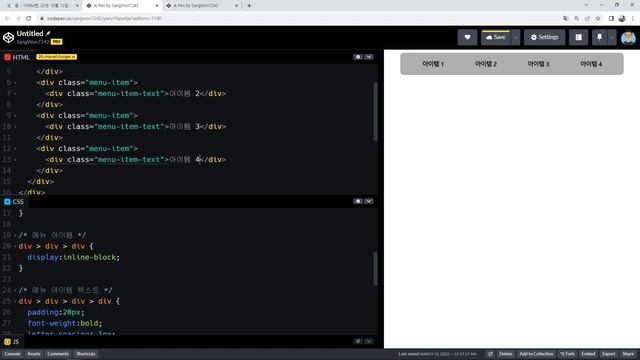Open the Chrome three-dot menu
The width and height of the screenshot is (640, 360).
pos(633,18)
